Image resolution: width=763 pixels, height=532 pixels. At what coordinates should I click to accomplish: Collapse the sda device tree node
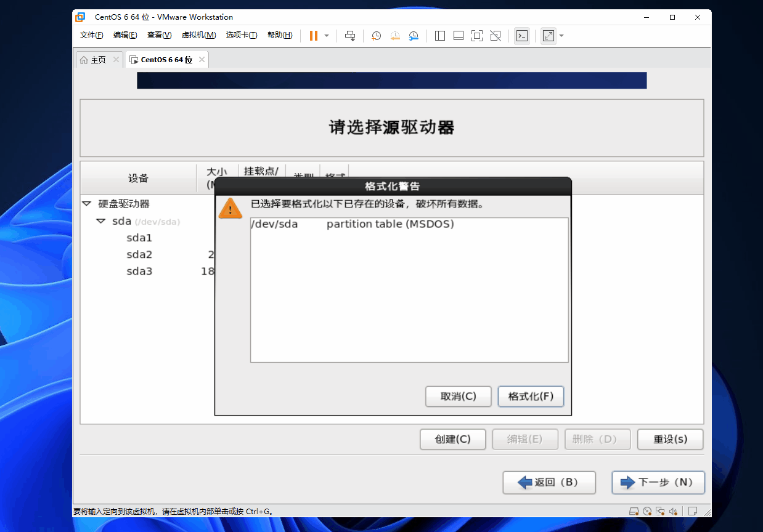coord(100,220)
